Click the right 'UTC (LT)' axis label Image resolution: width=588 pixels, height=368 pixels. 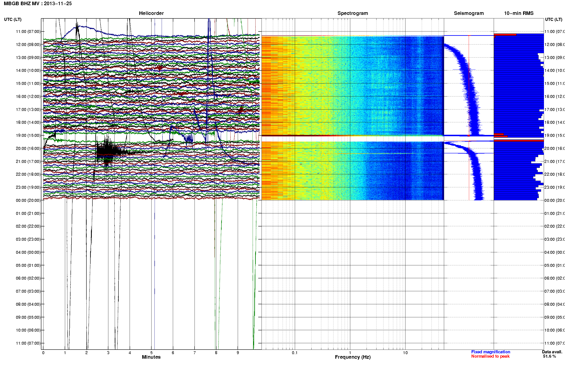click(553, 19)
